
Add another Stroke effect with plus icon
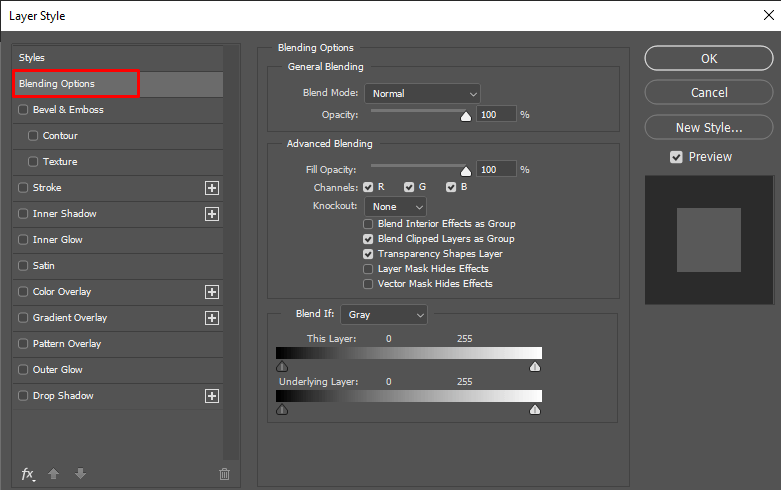(x=211, y=188)
